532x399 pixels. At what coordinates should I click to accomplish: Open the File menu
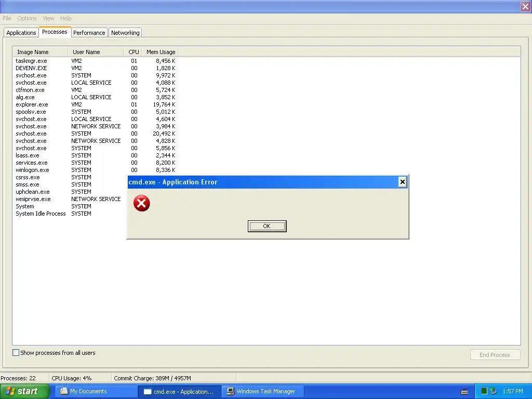point(7,18)
